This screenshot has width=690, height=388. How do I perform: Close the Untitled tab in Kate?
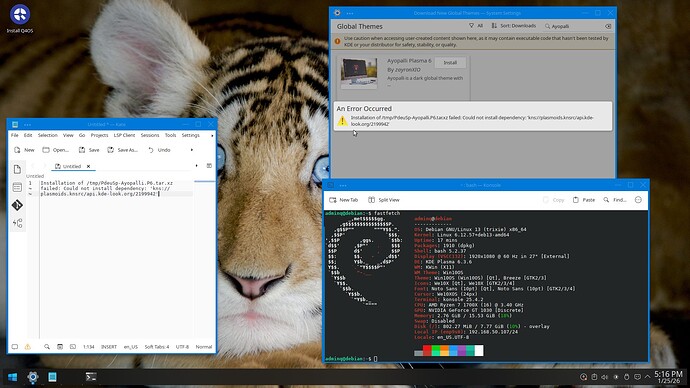point(88,166)
